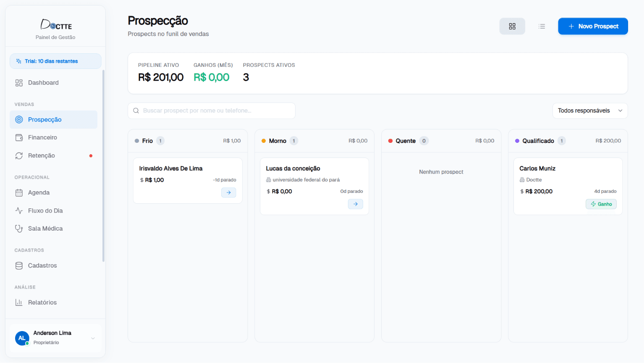Image resolution: width=644 pixels, height=363 pixels.
Task: Click the trial sparkle icon
Action: 18,61
